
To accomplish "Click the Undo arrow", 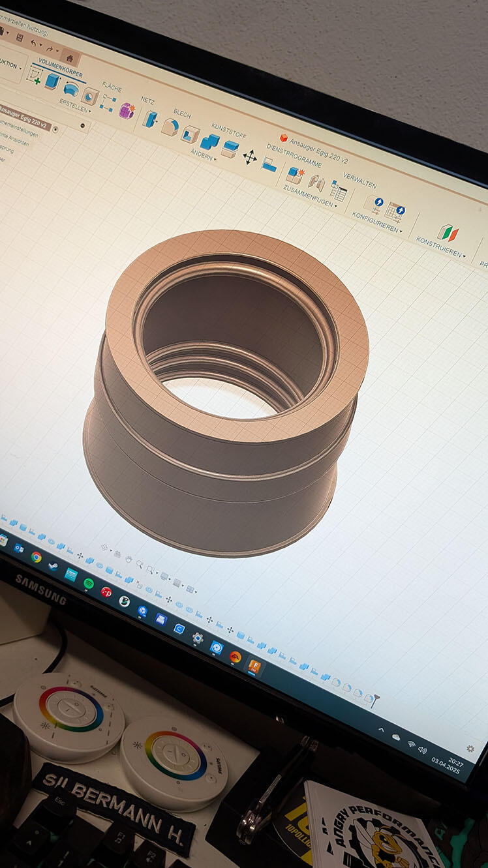I will pos(33,43).
